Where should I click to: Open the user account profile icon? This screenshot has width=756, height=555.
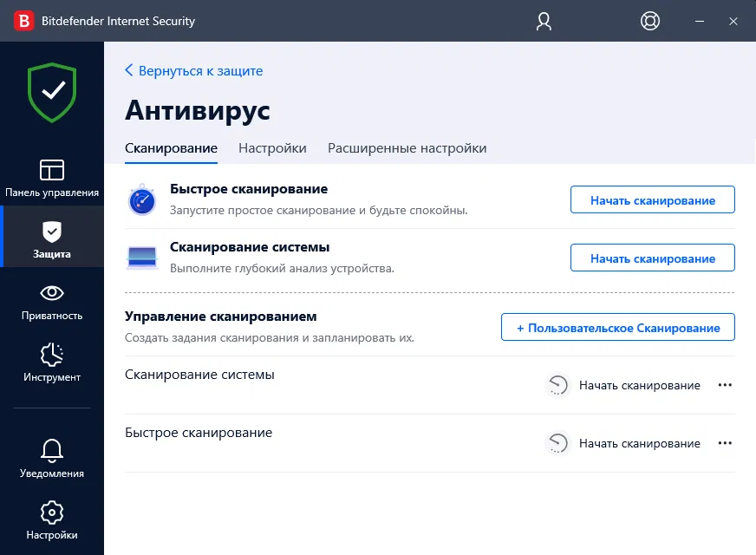pos(544,21)
